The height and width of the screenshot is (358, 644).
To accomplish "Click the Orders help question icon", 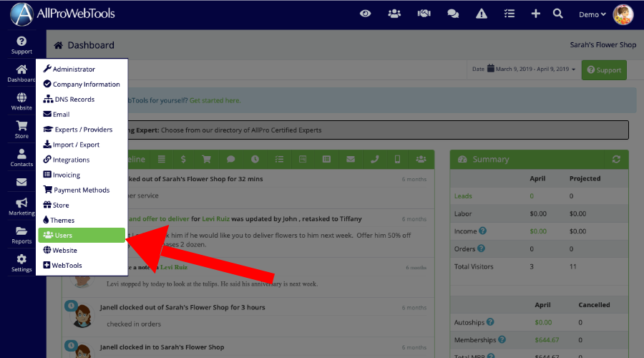I will pos(482,248).
